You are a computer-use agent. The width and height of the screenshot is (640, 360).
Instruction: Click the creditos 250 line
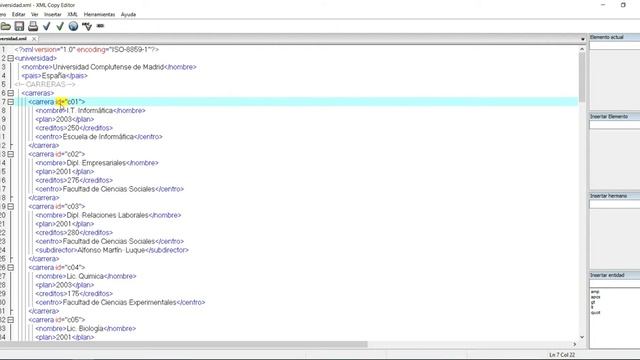[74, 128]
